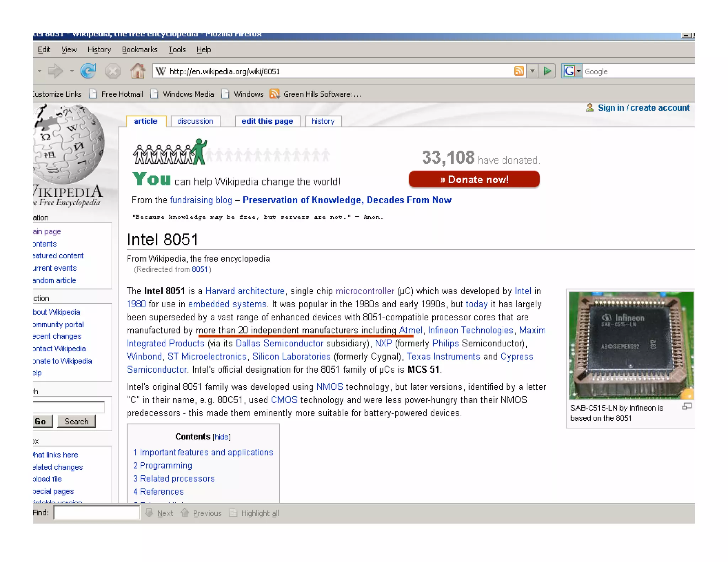Click the Reload page icon
Viewport: 728px width, 562px height.
(88, 71)
